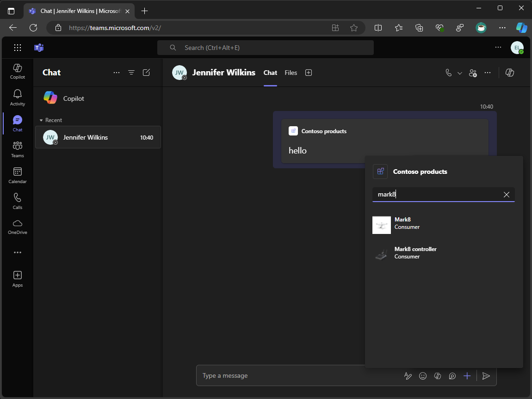Open the app launcher waffle grid
This screenshot has width=532, height=399.
pos(17,48)
